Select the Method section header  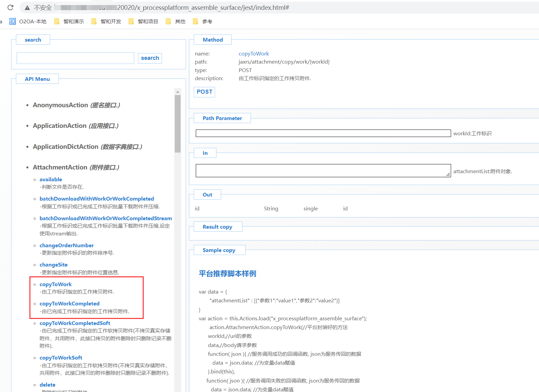click(x=213, y=40)
